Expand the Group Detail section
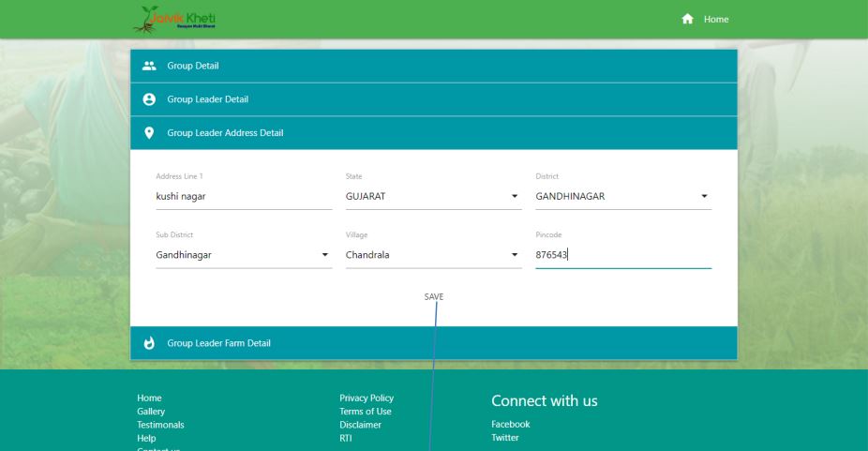868x451 pixels. (433, 66)
